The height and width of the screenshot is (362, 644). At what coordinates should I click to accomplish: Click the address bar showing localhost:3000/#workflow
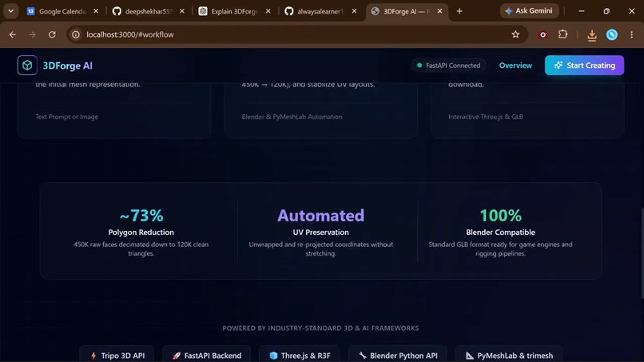(296, 34)
